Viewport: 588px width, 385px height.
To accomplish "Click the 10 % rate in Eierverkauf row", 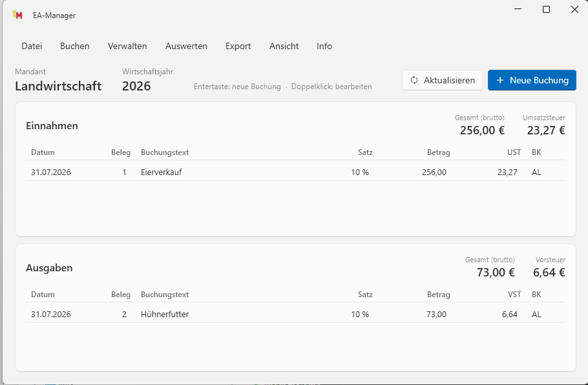I will [x=360, y=172].
